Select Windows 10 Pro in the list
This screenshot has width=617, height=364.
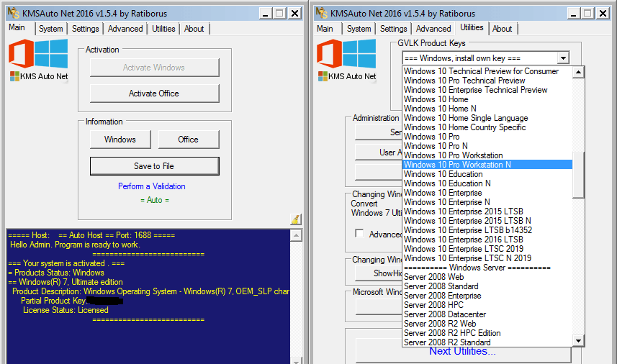pos(487,137)
